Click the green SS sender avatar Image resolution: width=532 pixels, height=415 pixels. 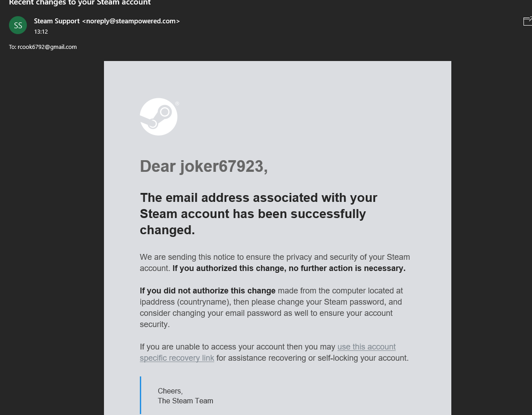coord(18,25)
